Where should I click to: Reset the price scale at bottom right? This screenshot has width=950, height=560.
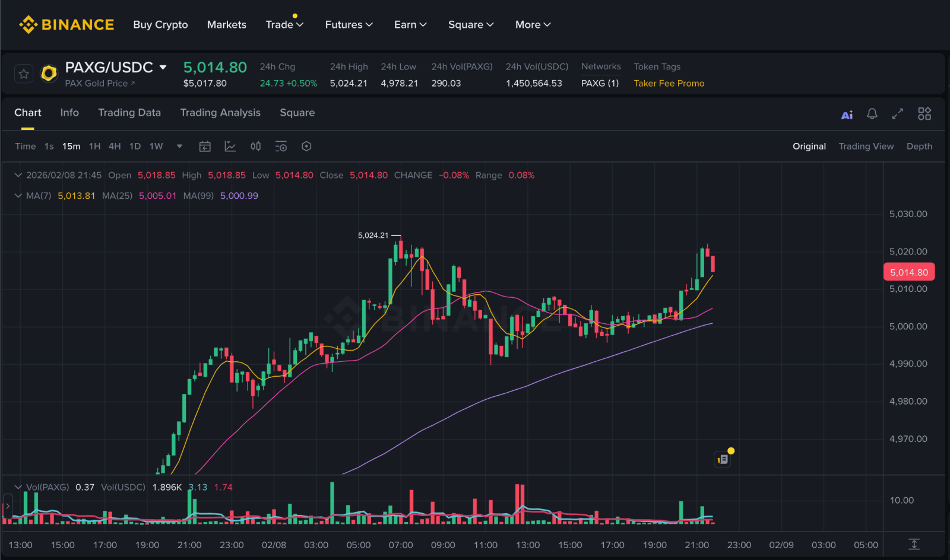coord(914,544)
